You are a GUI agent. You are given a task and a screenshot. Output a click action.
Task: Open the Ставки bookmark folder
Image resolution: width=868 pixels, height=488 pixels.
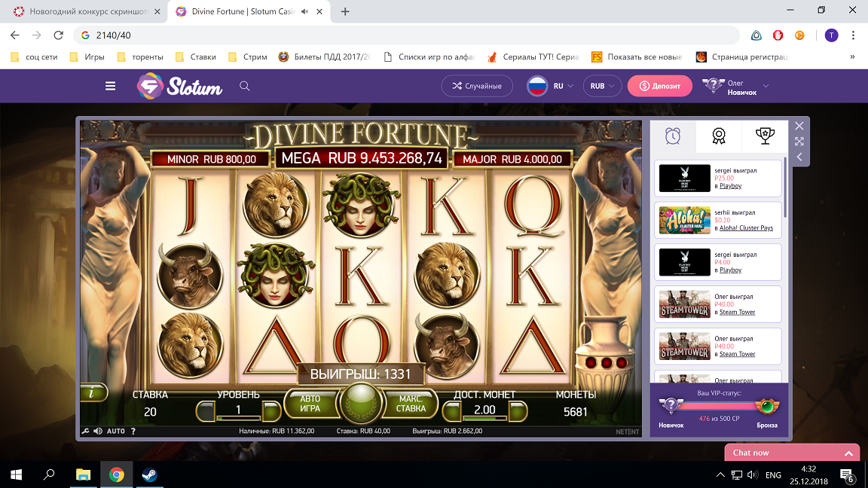click(x=195, y=57)
